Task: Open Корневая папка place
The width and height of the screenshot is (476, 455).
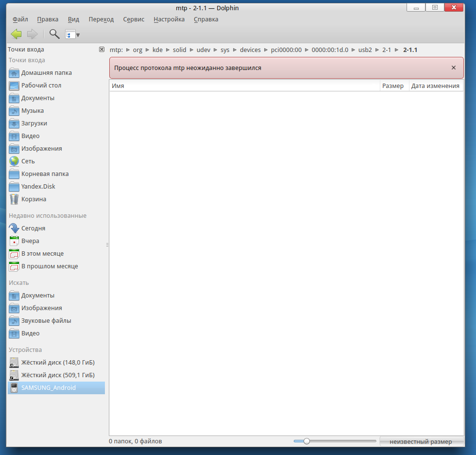Action: pos(56,174)
